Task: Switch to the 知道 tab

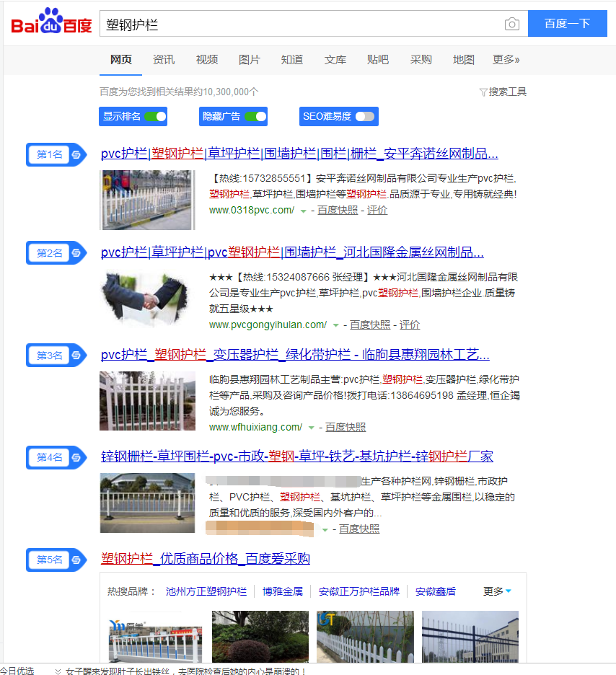Action: tap(292, 59)
